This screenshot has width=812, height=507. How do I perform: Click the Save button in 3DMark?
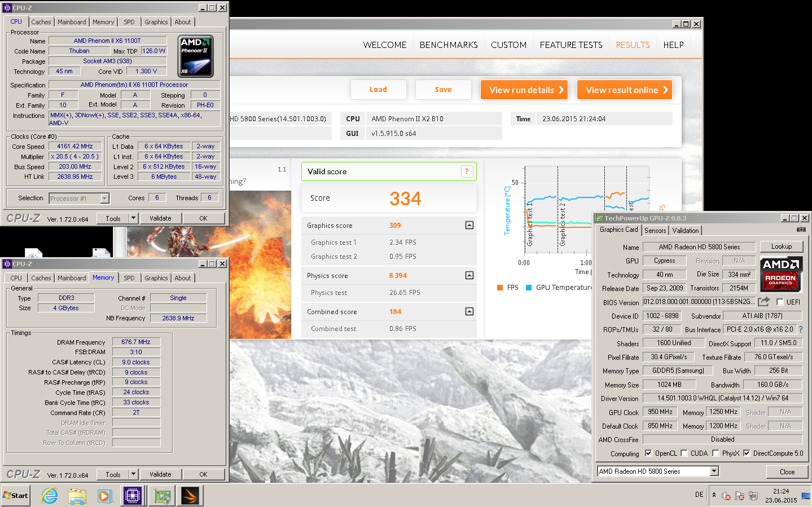443,90
